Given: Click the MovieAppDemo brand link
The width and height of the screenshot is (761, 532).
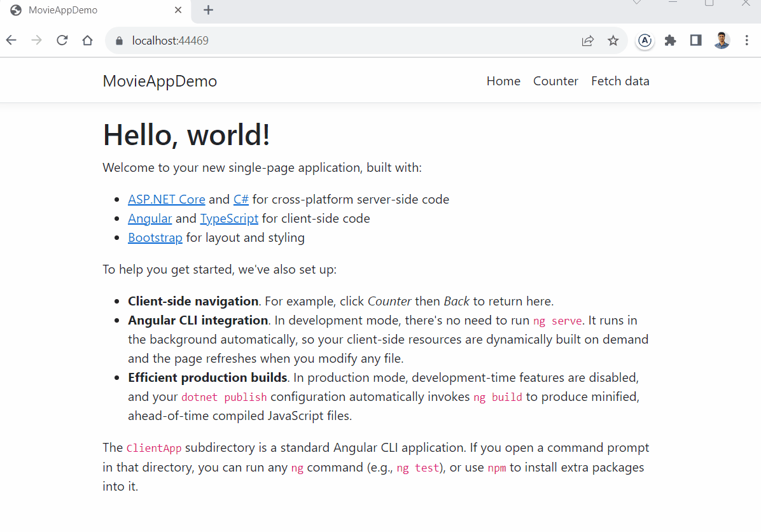Looking at the screenshot, I should coord(160,81).
